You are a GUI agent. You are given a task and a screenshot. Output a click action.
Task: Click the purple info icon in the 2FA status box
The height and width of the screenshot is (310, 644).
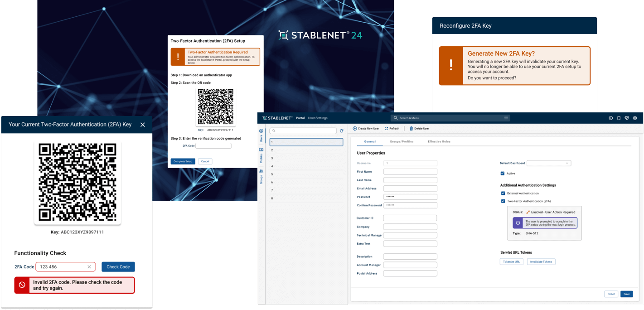click(518, 223)
